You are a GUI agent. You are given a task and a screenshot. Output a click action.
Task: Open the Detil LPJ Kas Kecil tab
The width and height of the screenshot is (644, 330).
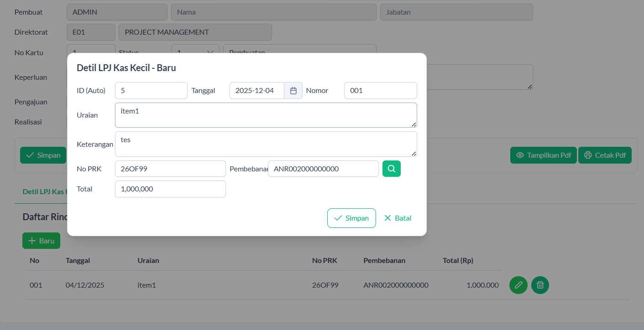[44, 192]
